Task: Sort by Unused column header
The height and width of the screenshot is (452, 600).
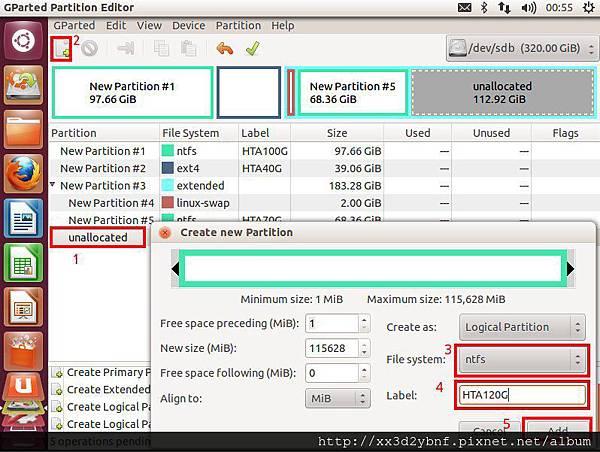Action: 491,133
